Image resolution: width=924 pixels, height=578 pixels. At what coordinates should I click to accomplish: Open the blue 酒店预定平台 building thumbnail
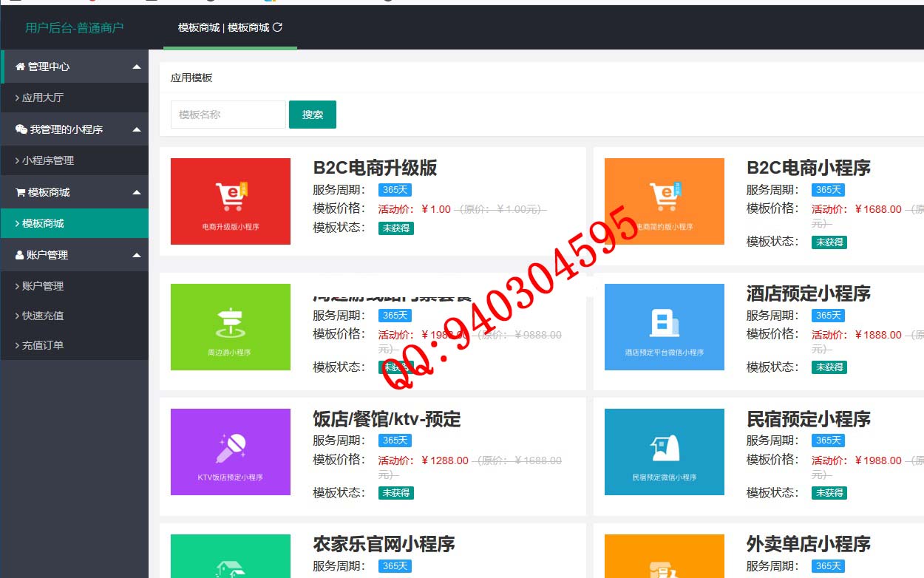pyautogui.click(x=664, y=327)
